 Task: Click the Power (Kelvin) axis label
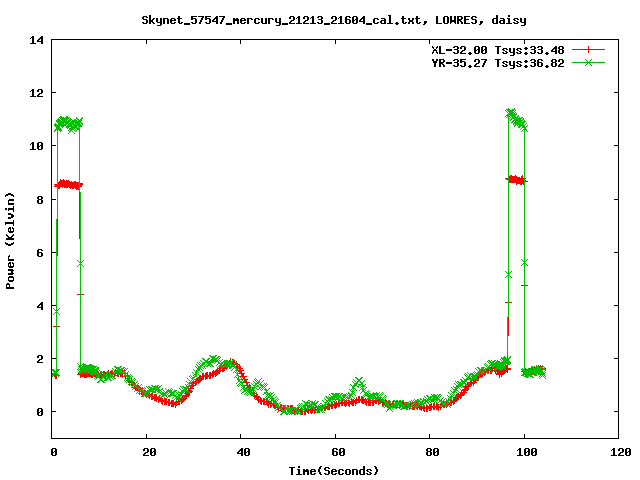point(10,241)
